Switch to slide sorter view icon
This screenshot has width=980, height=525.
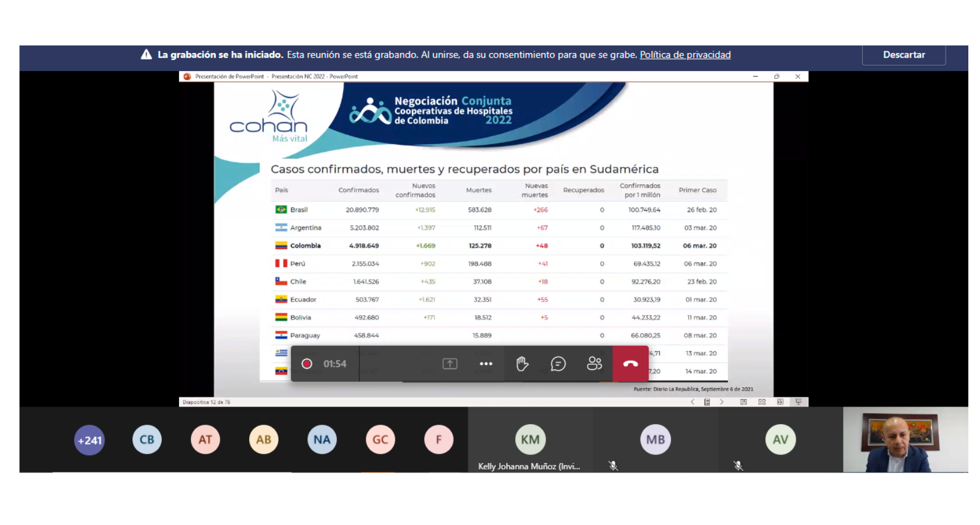(x=762, y=402)
